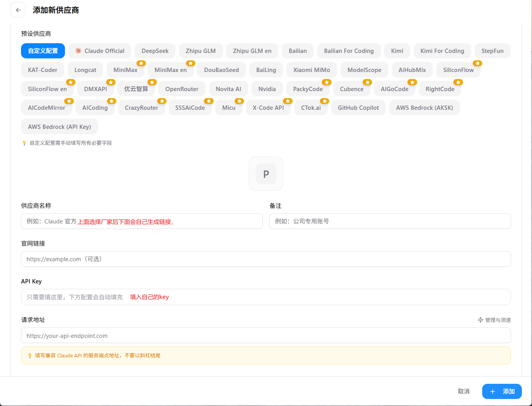Click the lightning icon beside 管理与测速
The image size is (532, 406).
coord(481,320)
